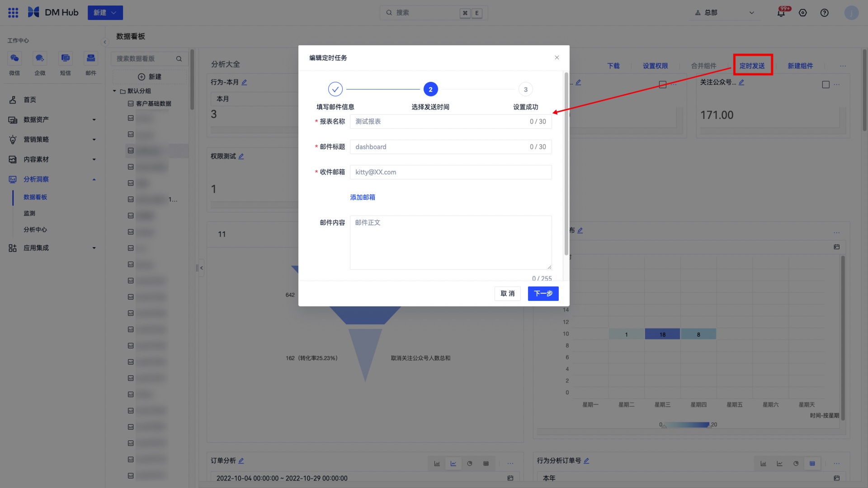Click the 新建 button in dashboard list panel
Viewport: 868px width, 488px height.
tap(150, 77)
